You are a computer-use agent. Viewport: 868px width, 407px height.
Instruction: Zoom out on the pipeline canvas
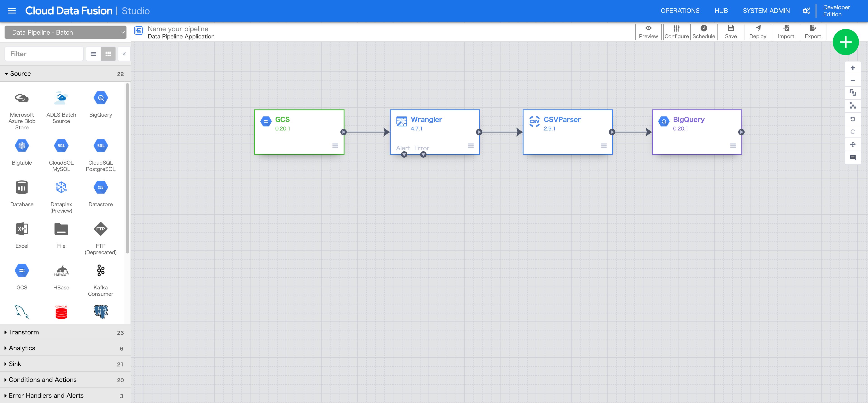tap(853, 80)
